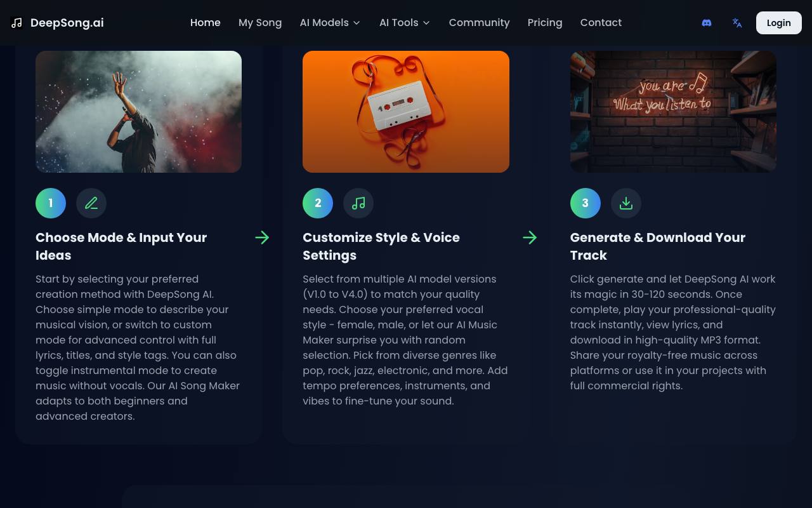Expand the AI Models dropdown menu
Screen dimensions: 812x508
tap(331, 23)
